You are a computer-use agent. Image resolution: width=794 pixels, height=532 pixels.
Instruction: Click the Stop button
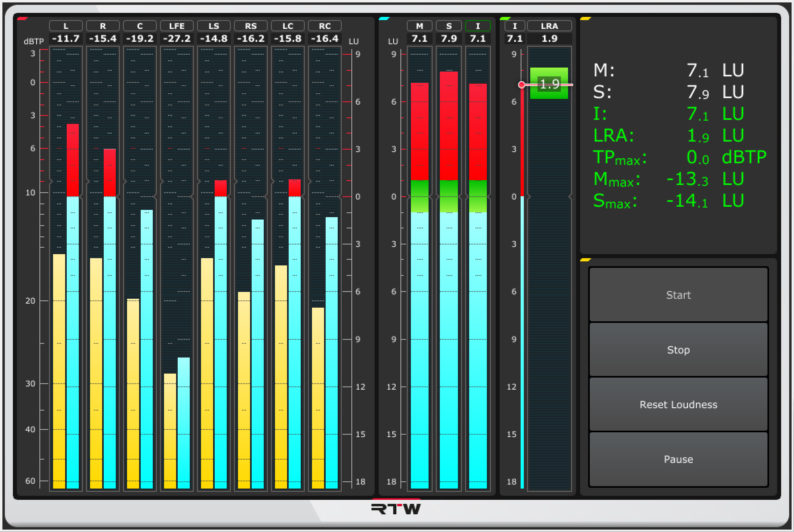(x=678, y=350)
